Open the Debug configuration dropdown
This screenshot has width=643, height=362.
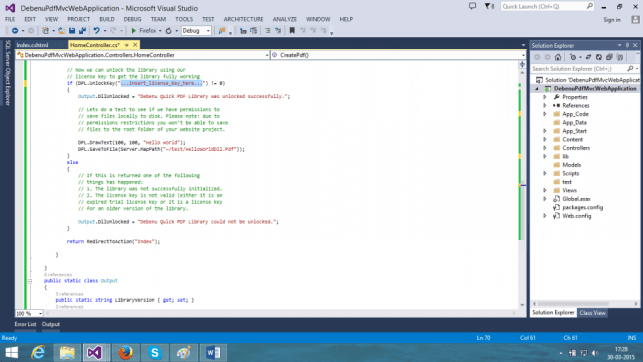196,31
